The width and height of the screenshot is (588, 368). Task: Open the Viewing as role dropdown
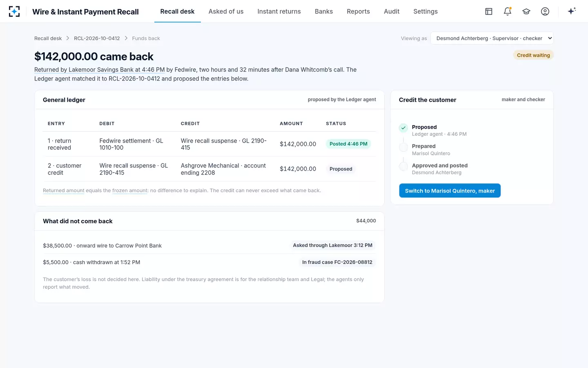(492, 38)
